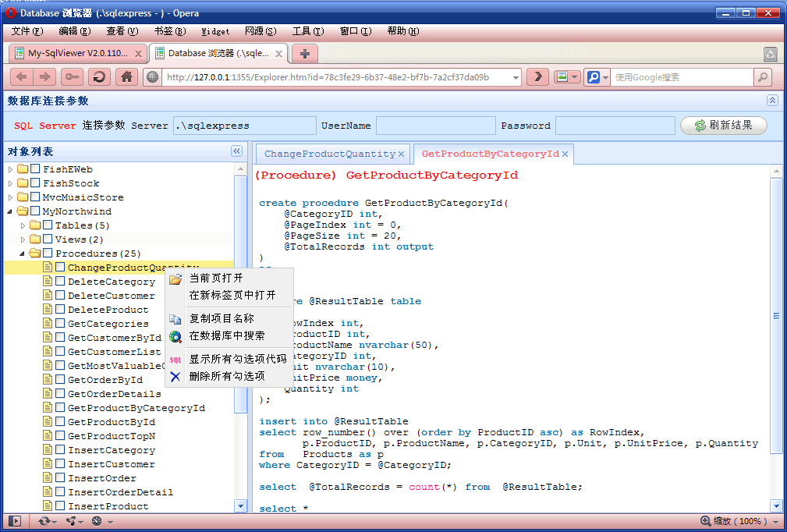
Task: Open a new tab with the plus button
Action: point(305,53)
